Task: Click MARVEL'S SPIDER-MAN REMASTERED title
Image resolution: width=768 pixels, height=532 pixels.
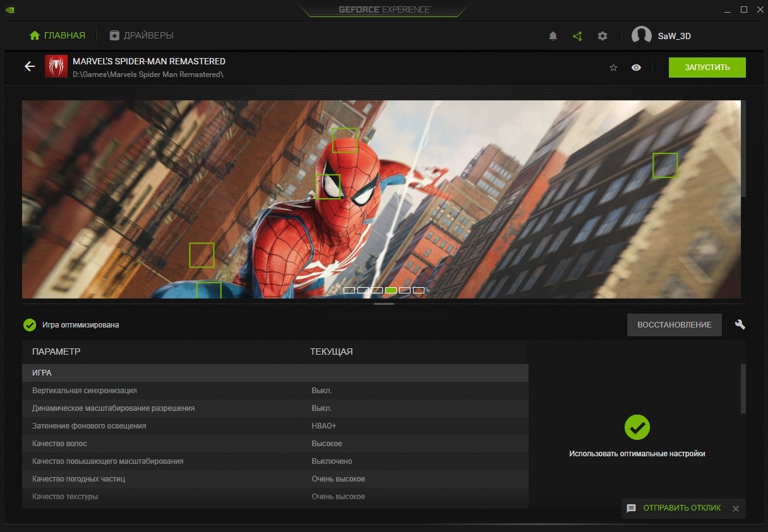Action: click(149, 61)
